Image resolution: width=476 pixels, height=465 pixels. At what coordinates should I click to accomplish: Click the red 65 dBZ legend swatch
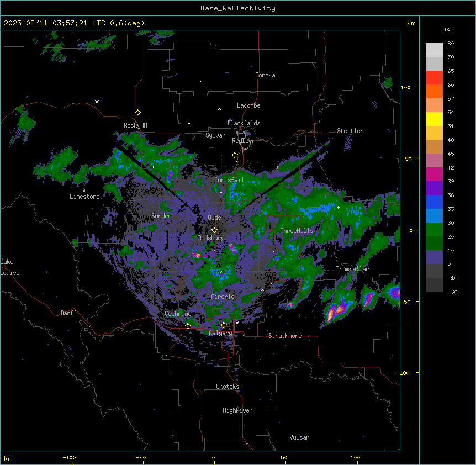(x=434, y=77)
